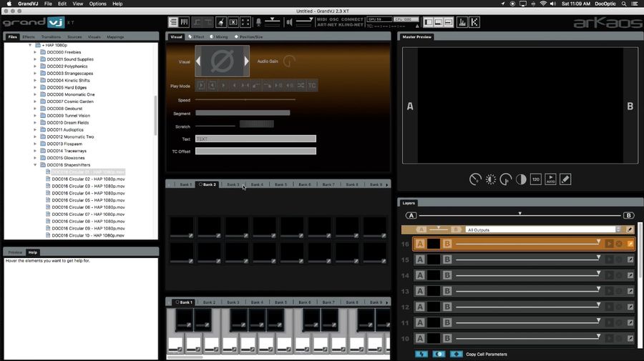Open the All Outputs dropdown

click(543, 229)
